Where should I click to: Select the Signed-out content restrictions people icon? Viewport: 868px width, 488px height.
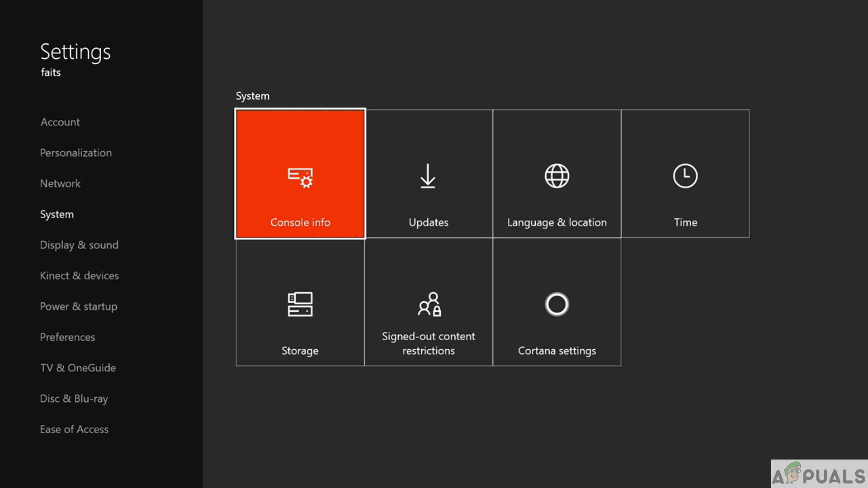tap(429, 304)
